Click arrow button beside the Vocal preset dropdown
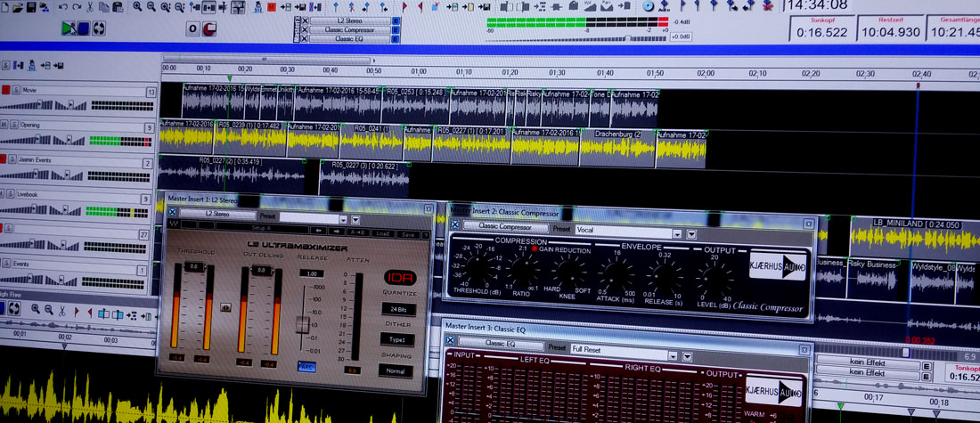This screenshot has height=423, width=980. [692, 234]
